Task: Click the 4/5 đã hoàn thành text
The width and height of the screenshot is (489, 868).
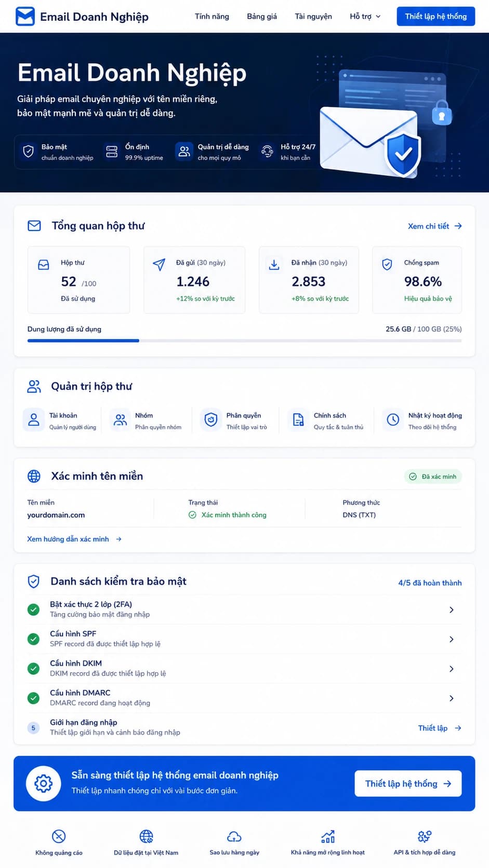Action: (430, 582)
